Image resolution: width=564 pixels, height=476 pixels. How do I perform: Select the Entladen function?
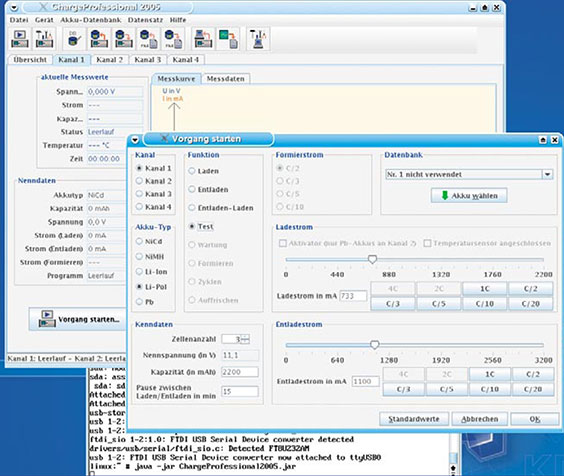[x=192, y=189]
